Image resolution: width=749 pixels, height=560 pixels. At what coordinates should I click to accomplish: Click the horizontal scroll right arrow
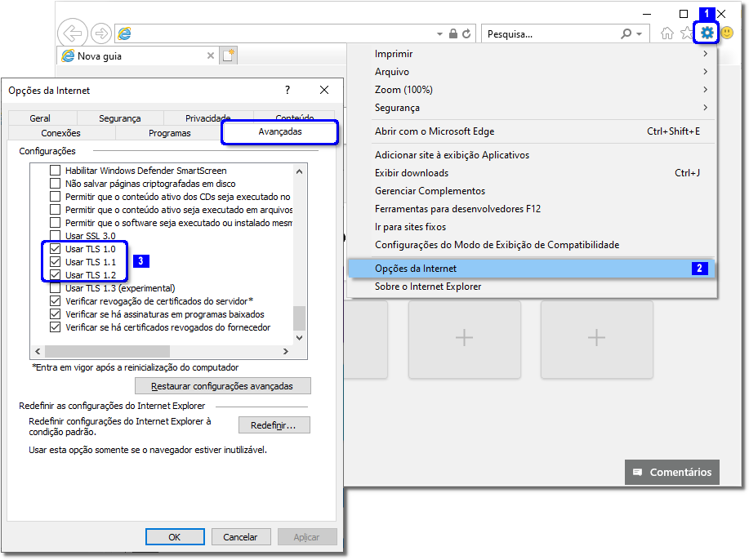286,351
